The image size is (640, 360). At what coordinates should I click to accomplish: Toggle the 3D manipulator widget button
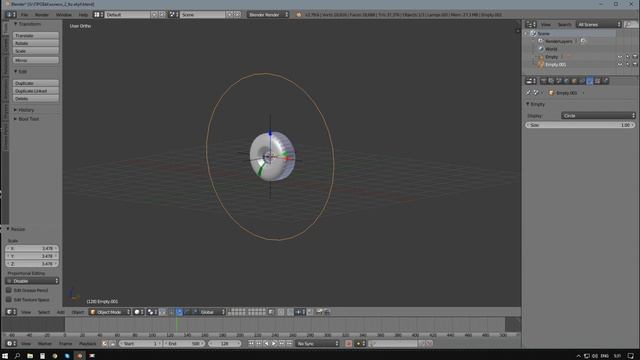point(171,312)
